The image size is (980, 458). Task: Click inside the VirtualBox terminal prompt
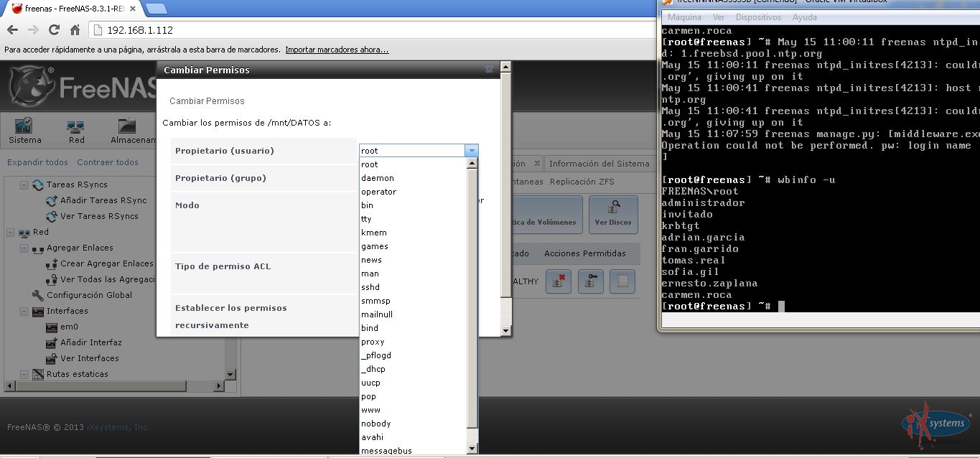(x=782, y=307)
